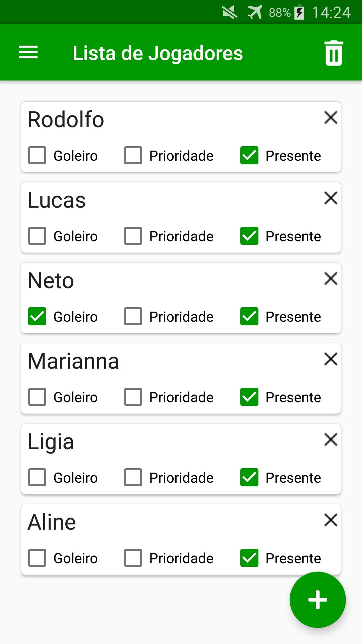Tap the battery status icon
Screen dimensions: 362x644
coord(299,13)
